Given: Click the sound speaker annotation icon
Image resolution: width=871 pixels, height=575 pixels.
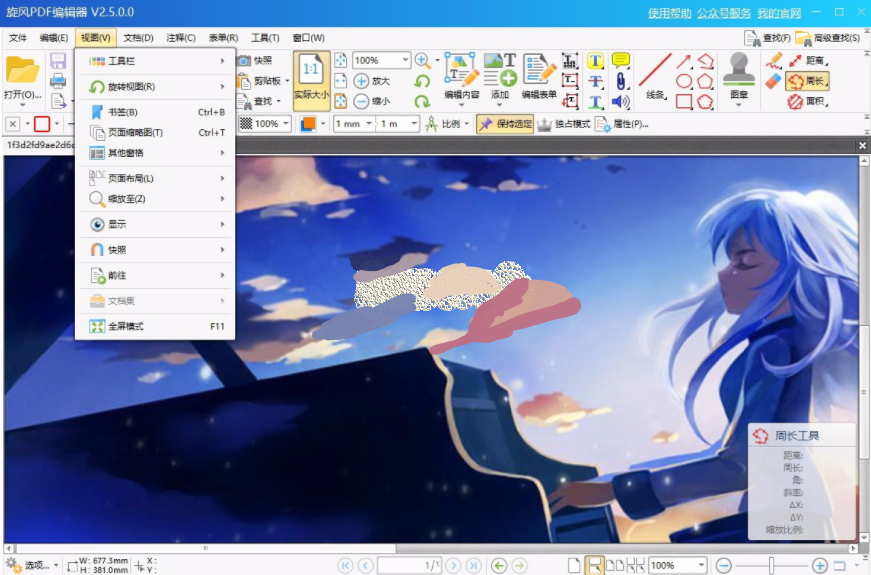Looking at the screenshot, I should [x=620, y=101].
